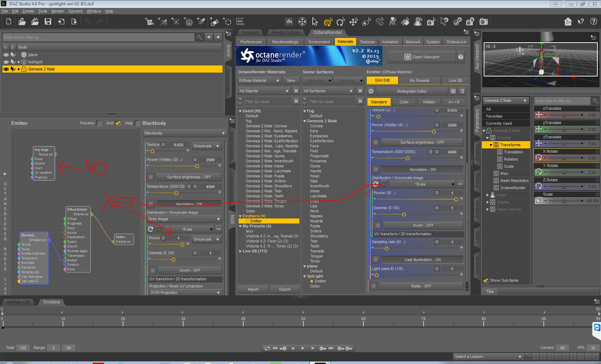Click the browse dots button beside 19.ies in Qick Edit
Screen dimensions: 601x364
tap(460, 184)
